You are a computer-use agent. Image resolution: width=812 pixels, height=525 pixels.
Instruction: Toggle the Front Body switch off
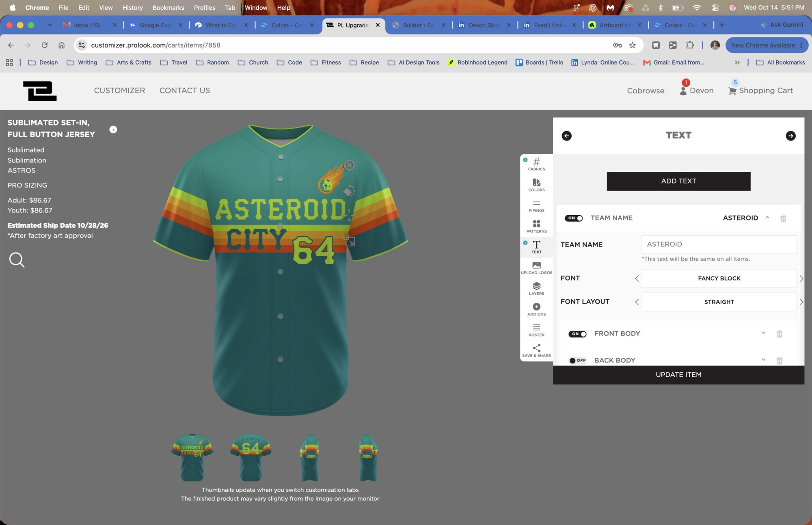click(577, 334)
